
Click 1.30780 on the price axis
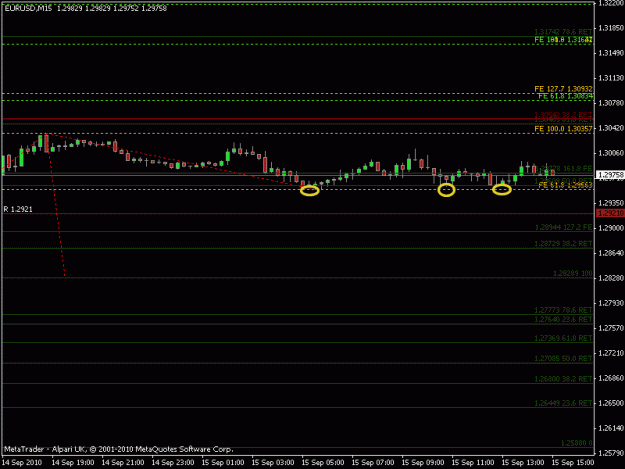tap(611, 103)
